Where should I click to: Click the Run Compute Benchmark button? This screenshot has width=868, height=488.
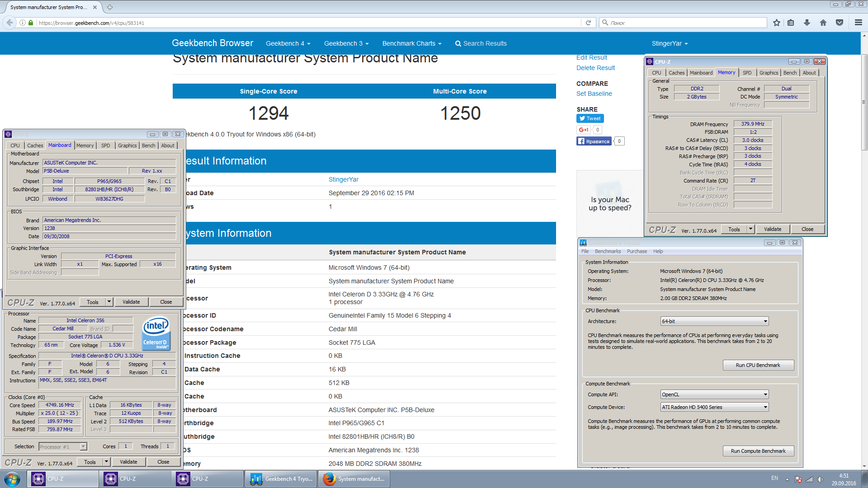coord(758,451)
